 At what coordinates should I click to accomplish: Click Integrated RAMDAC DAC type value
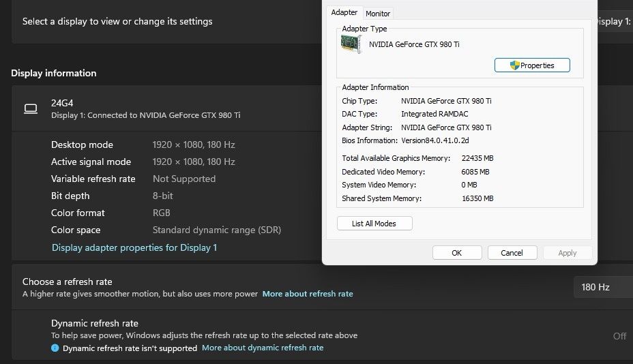click(x=435, y=114)
